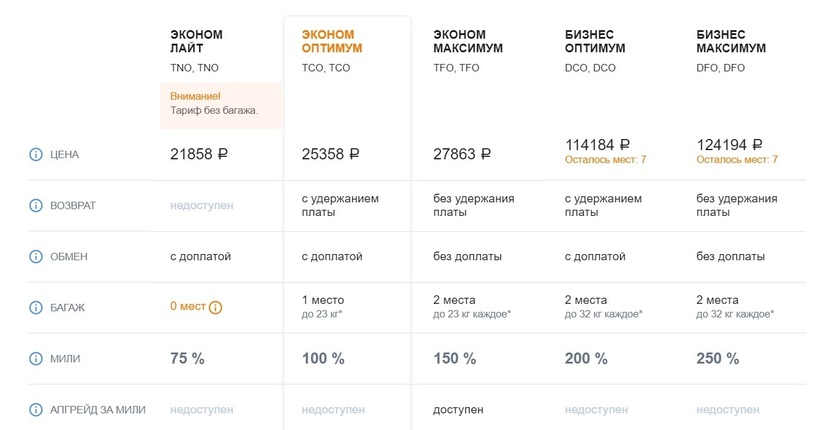This screenshot has height=430, width=820.
Task: Select the 114184 ₽ business price
Action: (597, 144)
